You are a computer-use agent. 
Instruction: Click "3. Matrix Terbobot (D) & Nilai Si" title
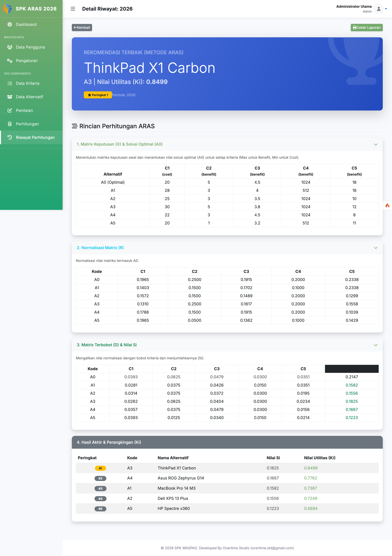107,345
